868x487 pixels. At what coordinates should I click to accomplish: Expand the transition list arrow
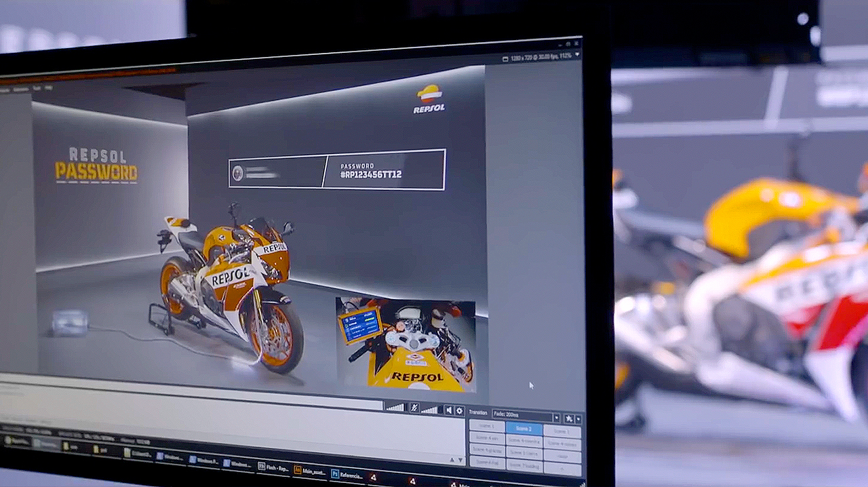(x=557, y=418)
